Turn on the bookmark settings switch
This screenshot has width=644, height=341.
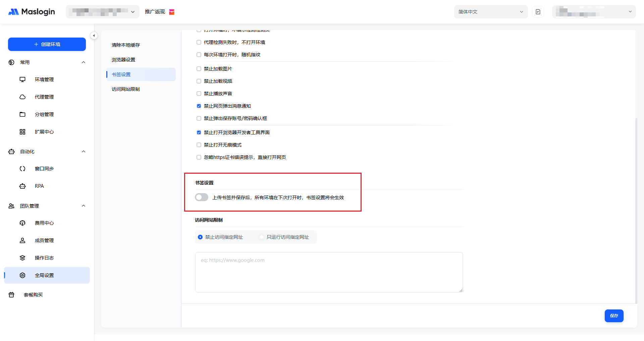202,197
